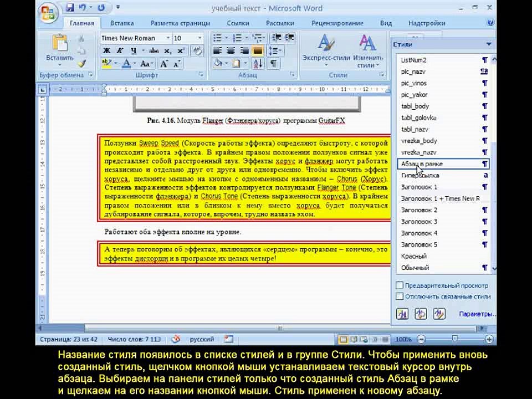
Task: Open Manage Styles button
Action: (x=439, y=314)
